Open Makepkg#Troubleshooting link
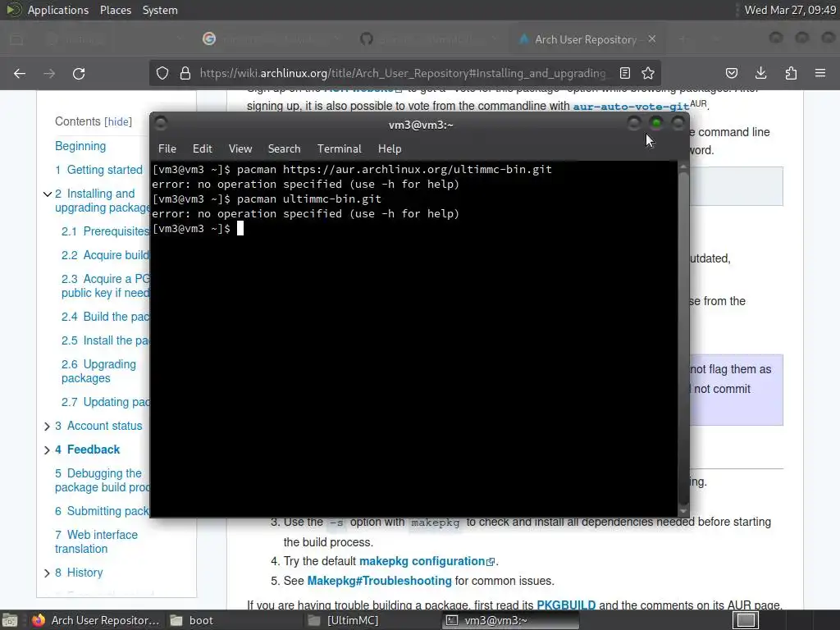840x630 pixels. tap(379, 582)
